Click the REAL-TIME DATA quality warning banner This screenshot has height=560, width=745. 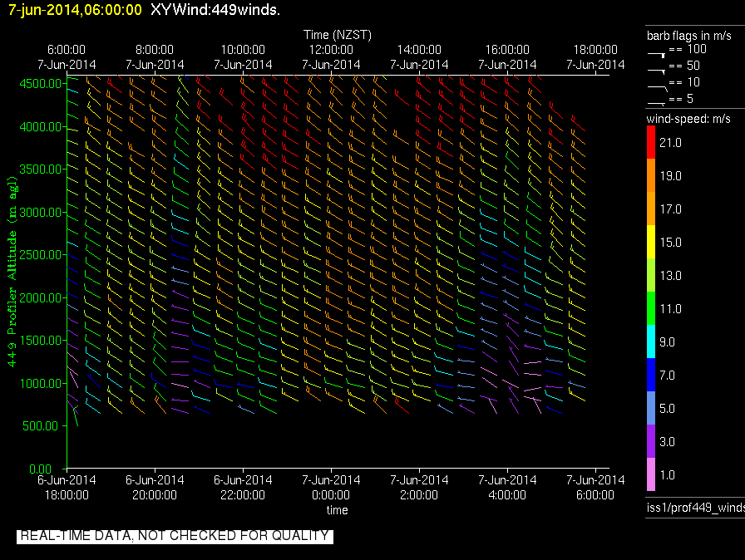pyautogui.click(x=175, y=536)
